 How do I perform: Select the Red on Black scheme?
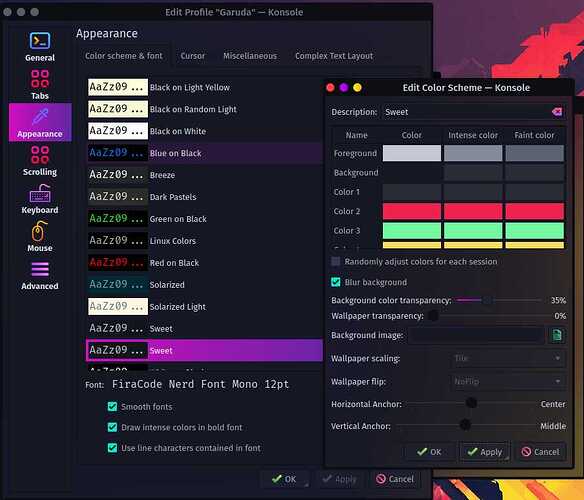click(205, 263)
